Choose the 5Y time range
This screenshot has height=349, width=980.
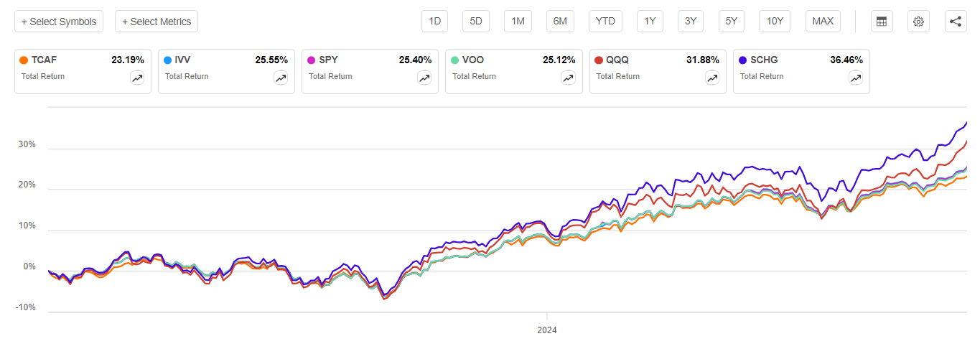(x=732, y=22)
